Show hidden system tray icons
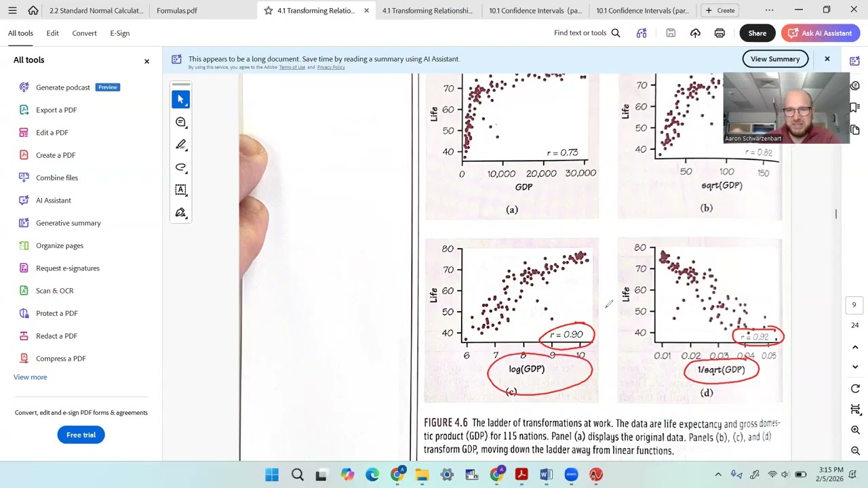 coord(718,474)
